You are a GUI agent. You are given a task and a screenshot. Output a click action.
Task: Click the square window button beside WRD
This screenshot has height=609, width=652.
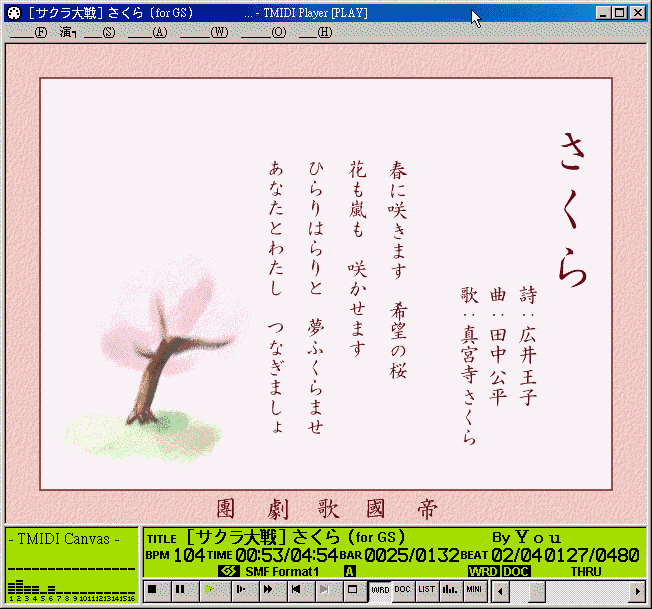352,591
